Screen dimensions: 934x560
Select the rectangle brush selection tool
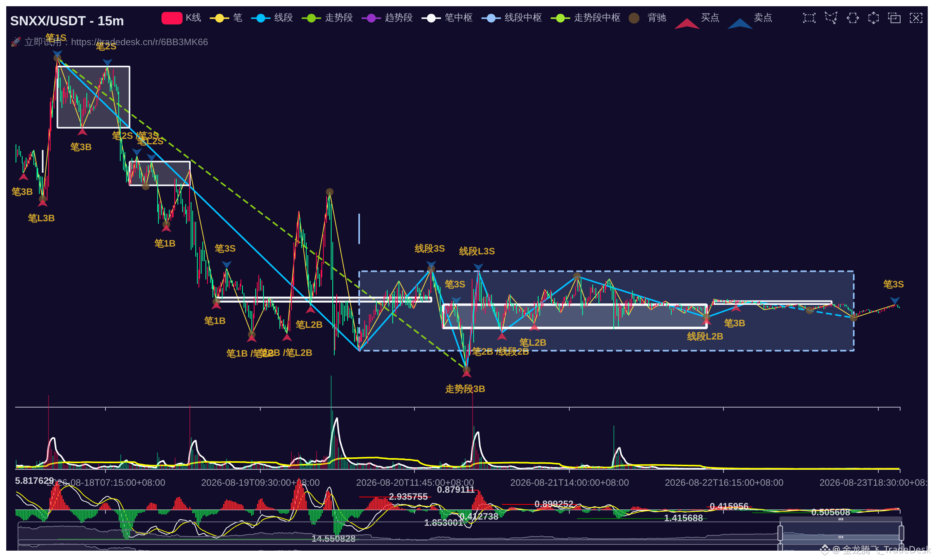tap(809, 18)
